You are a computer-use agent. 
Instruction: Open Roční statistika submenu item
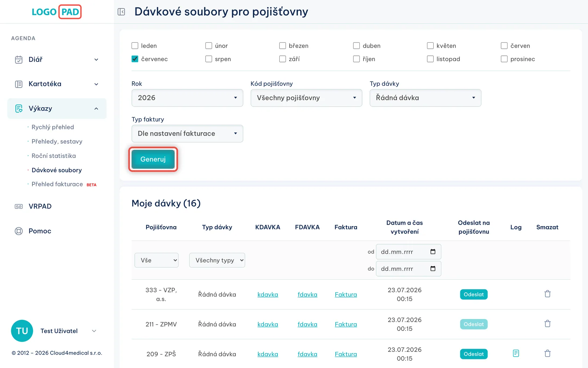click(54, 156)
